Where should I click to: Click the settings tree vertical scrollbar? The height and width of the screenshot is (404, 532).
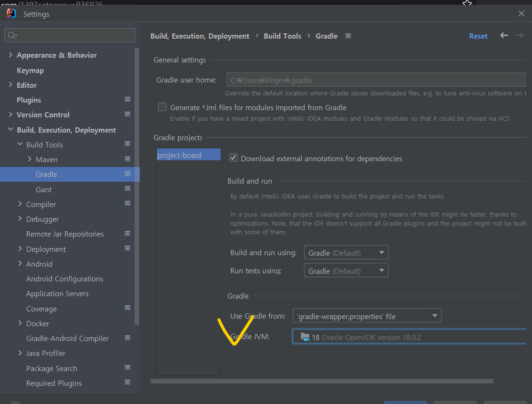(x=137, y=186)
